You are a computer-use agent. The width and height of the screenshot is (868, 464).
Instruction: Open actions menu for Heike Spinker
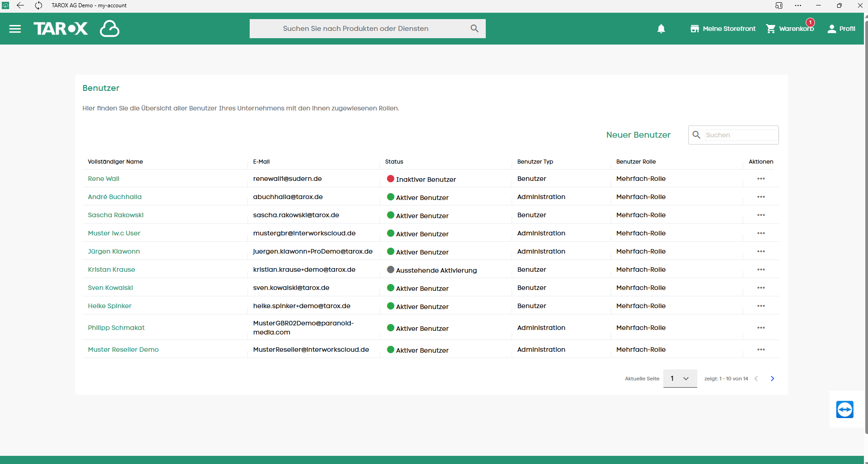[x=761, y=306]
